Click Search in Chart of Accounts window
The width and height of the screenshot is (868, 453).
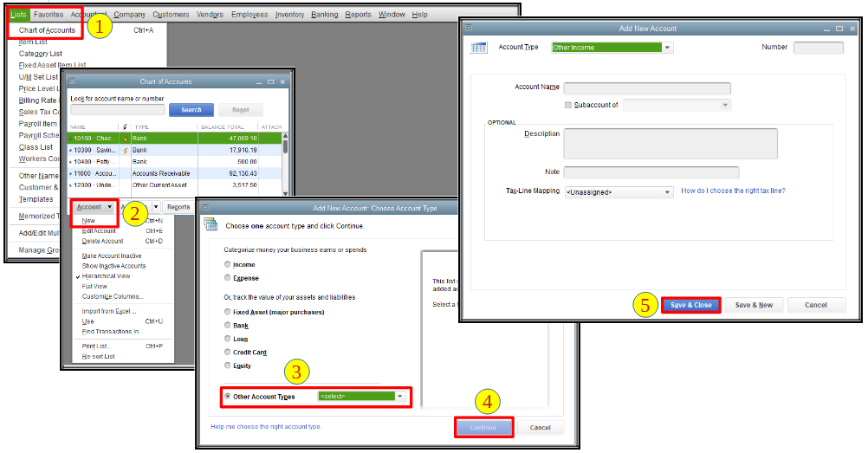pyautogui.click(x=191, y=110)
